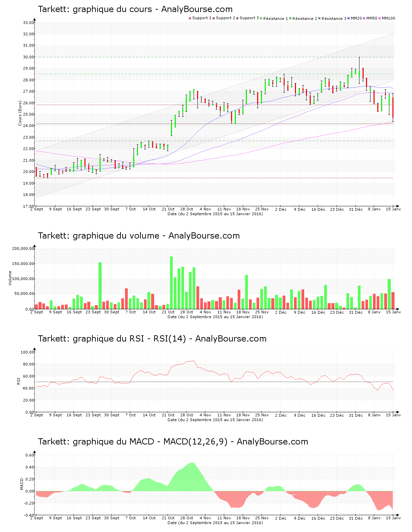Image resolution: width=412 pixels, height=532 pixels.
Task: Click the 0.60 MACD axis label
Action: 30,455
